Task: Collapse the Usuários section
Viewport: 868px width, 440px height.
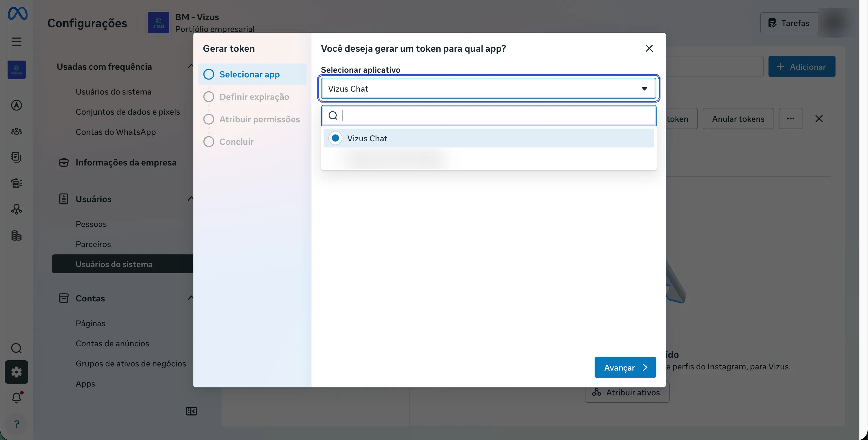Action: point(190,199)
